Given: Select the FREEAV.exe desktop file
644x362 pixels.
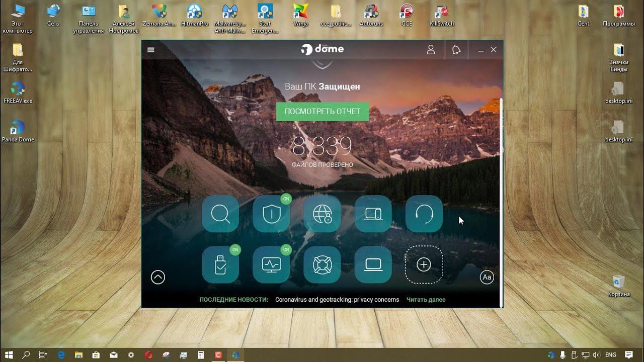Looking at the screenshot, I should click(18, 93).
